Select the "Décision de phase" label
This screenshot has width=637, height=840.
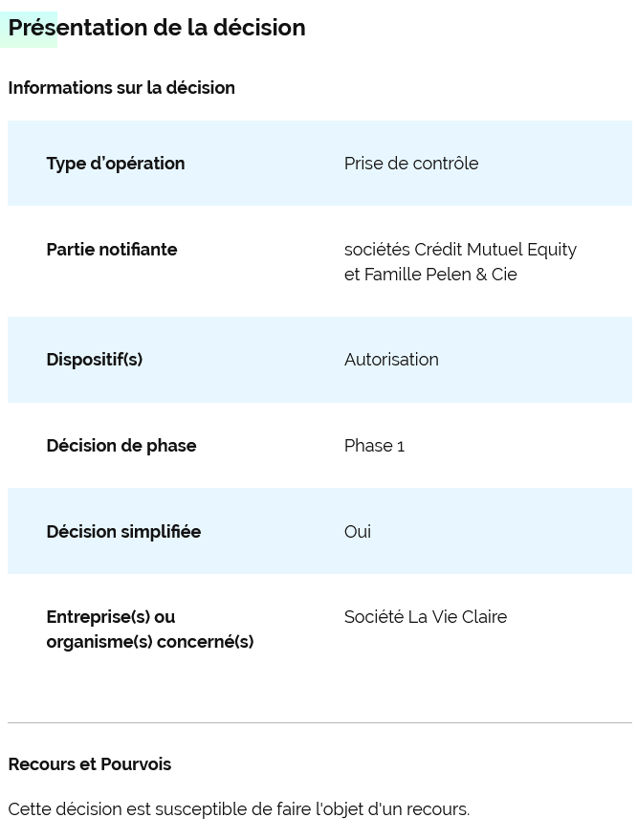point(121,446)
